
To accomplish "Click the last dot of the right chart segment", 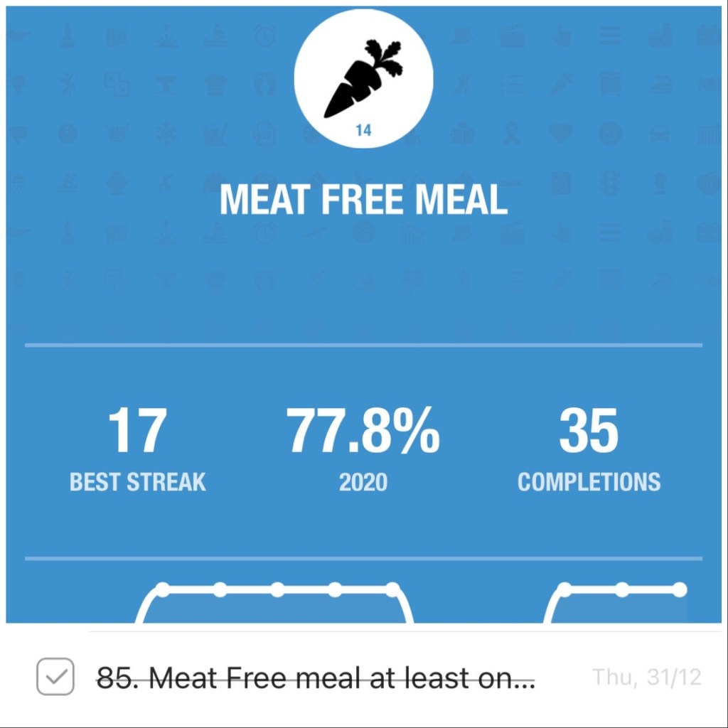I will tap(680, 589).
